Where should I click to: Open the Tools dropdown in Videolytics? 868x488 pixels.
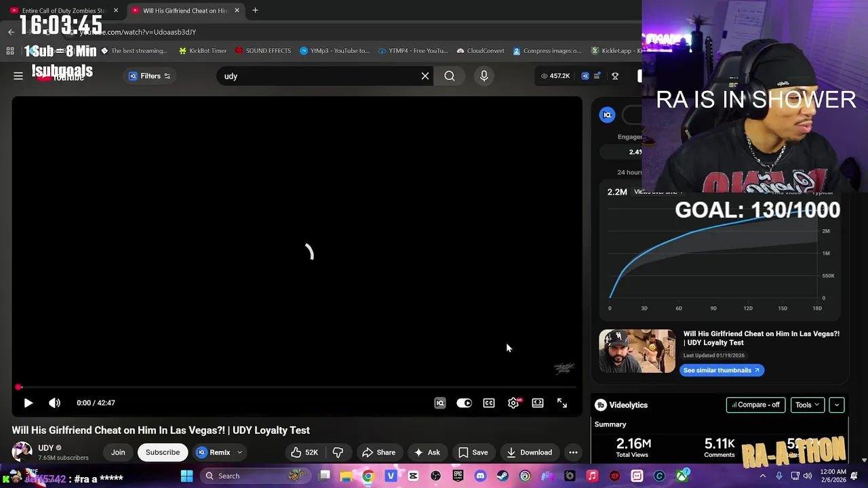coord(807,405)
